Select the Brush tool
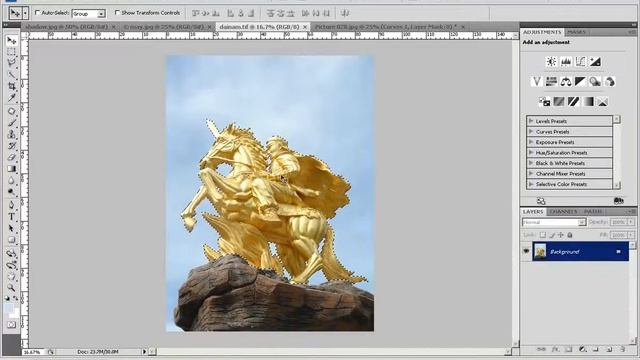Screen dimensions: 640x360 click(x=11, y=122)
